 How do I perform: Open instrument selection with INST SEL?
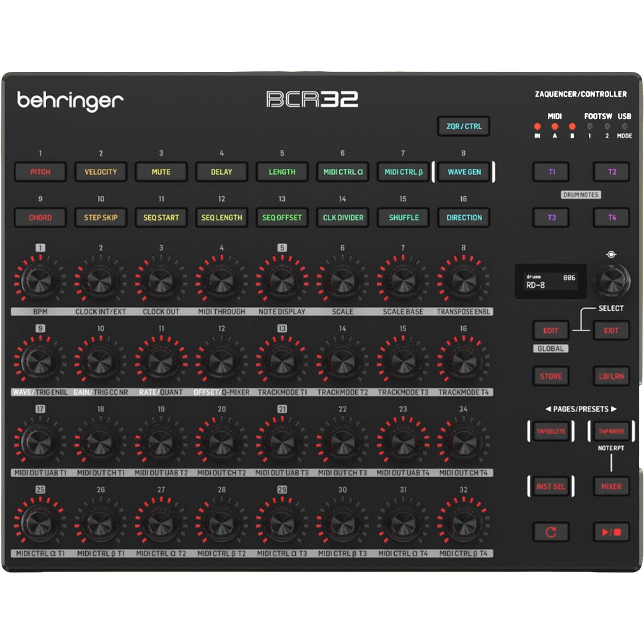(551, 487)
